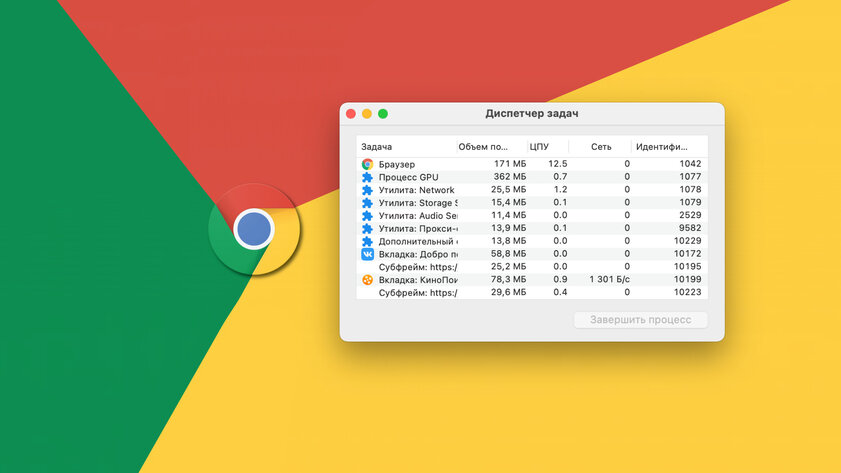Click the 13,9 МБ memory value

(508, 228)
